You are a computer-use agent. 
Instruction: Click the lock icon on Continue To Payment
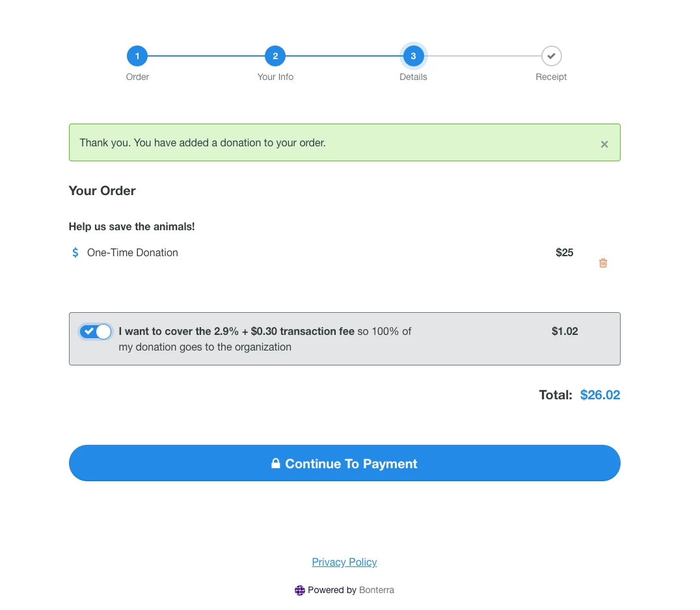point(275,463)
